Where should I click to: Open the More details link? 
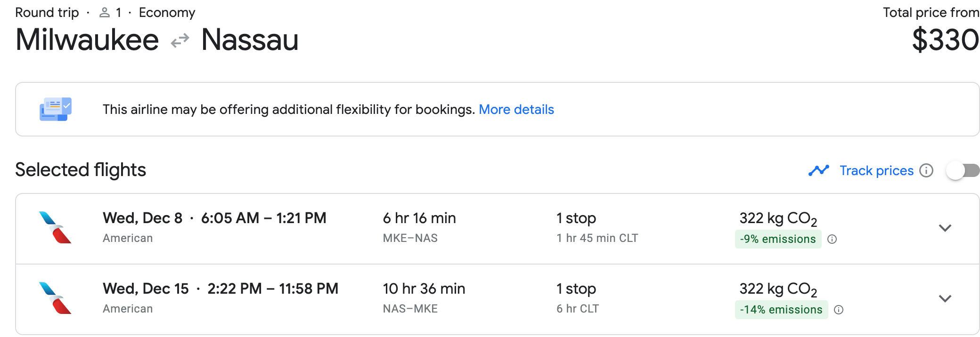pos(516,109)
